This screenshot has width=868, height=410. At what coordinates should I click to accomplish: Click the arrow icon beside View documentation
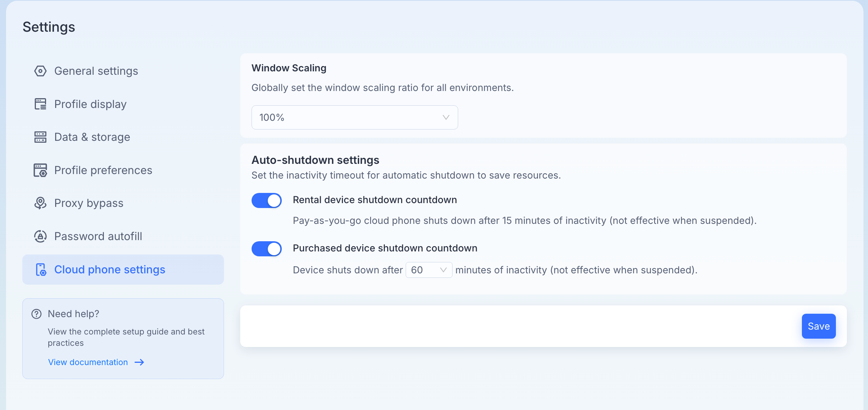click(139, 362)
